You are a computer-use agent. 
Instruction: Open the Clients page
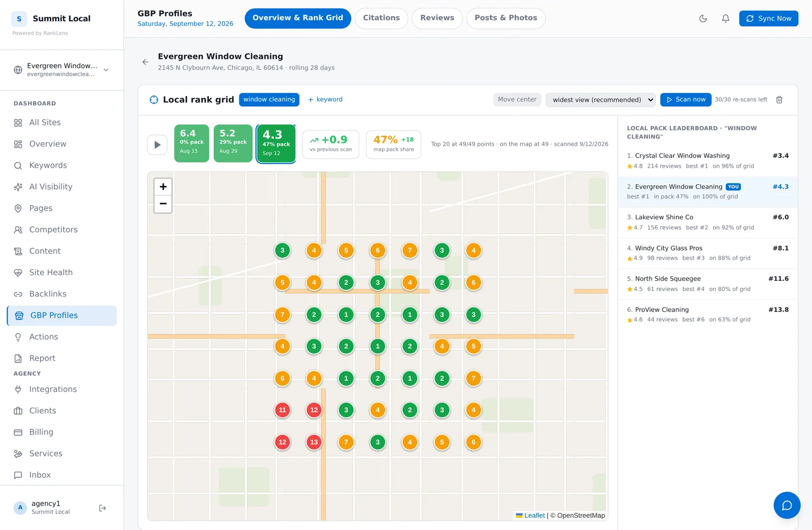62,411
